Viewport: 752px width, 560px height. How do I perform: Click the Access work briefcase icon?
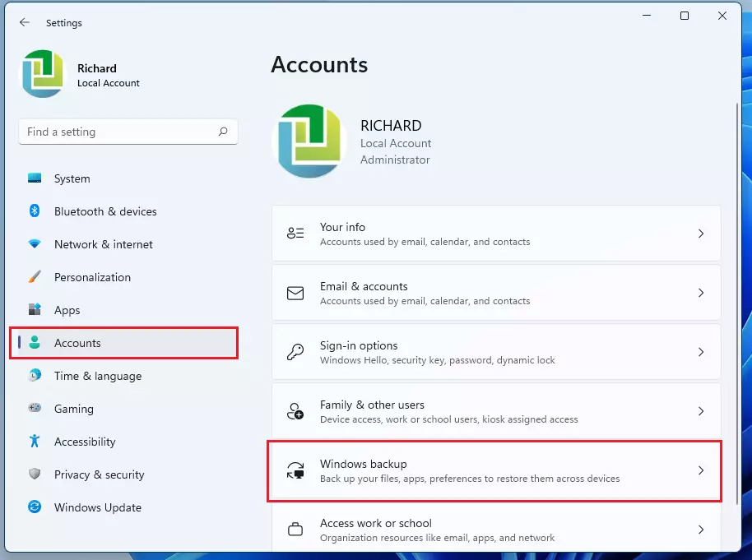pyautogui.click(x=295, y=530)
